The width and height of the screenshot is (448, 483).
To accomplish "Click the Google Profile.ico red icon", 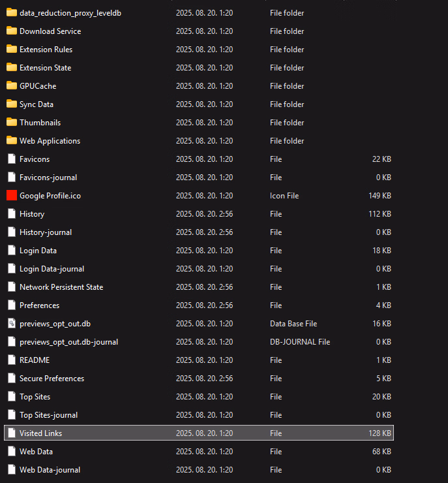I will coord(11,195).
